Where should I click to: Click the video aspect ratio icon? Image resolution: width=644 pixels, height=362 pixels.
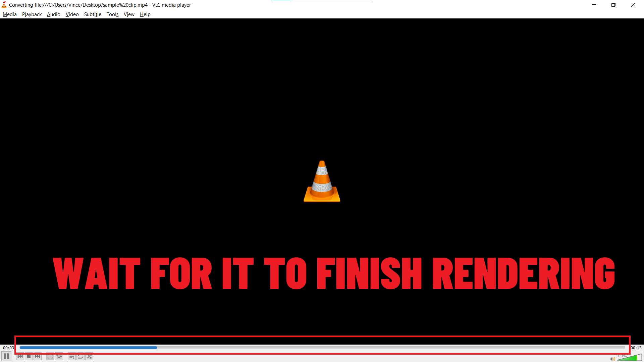coord(50,357)
